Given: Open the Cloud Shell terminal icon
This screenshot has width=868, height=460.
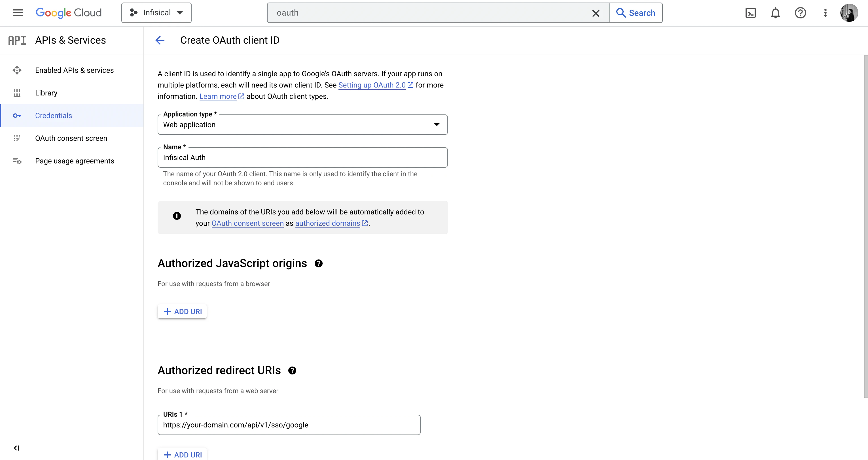Looking at the screenshot, I should [751, 13].
